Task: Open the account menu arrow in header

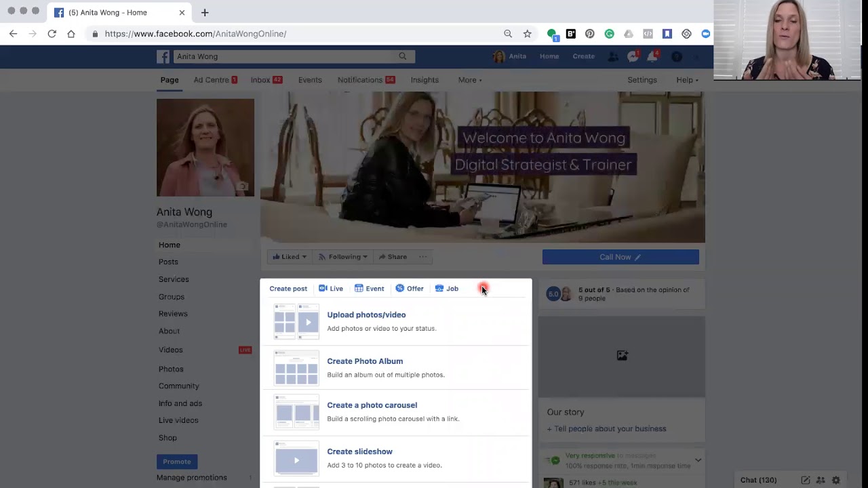Action: 695,57
